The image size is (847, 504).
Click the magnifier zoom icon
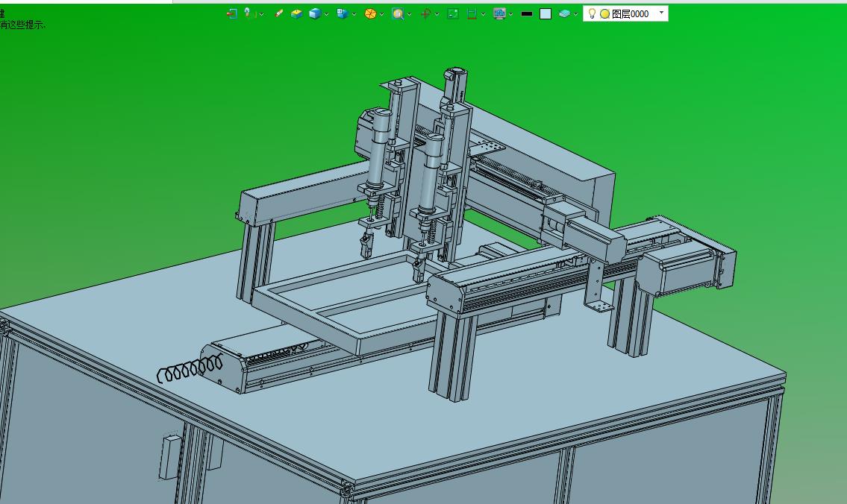398,13
